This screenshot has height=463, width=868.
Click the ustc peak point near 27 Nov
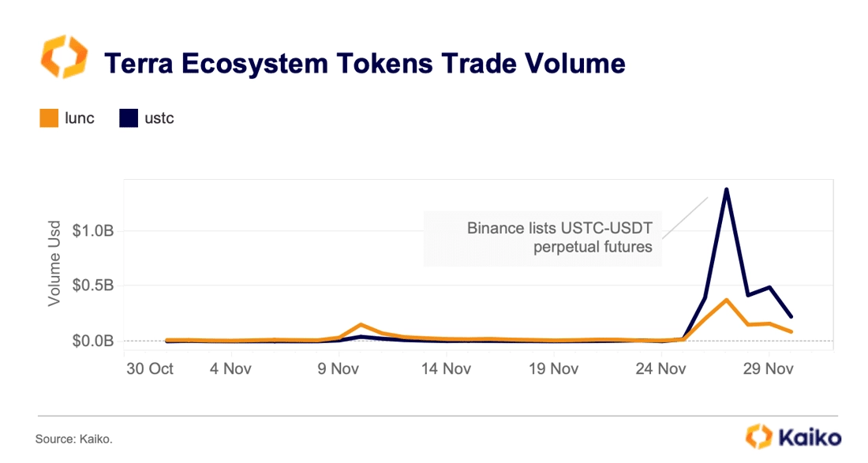point(726,190)
